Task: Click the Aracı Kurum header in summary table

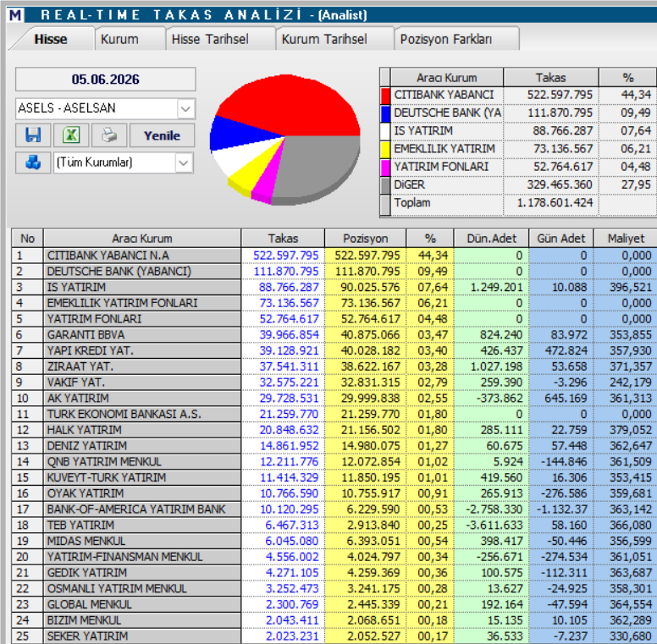Action: [x=447, y=78]
